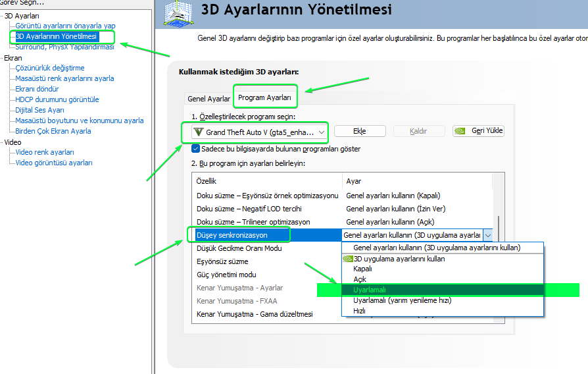This screenshot has width=588, height=374.
Task: Choose Açık in the dropdown list
Action: (443, 279)
